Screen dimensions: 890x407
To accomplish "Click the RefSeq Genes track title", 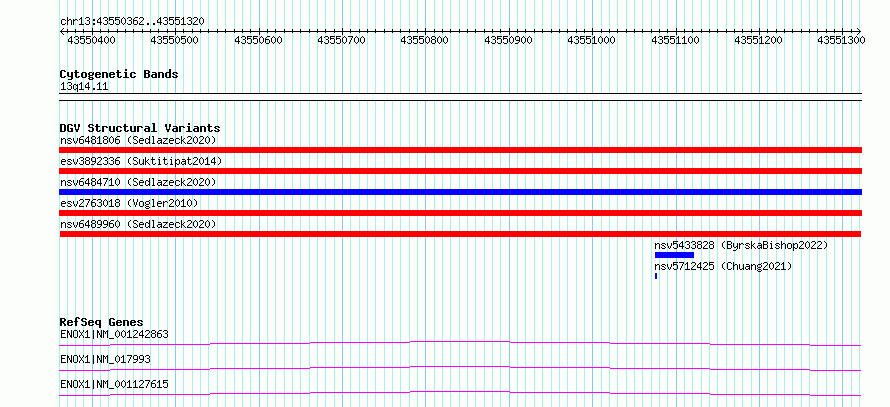I will [x=102, y=322].
